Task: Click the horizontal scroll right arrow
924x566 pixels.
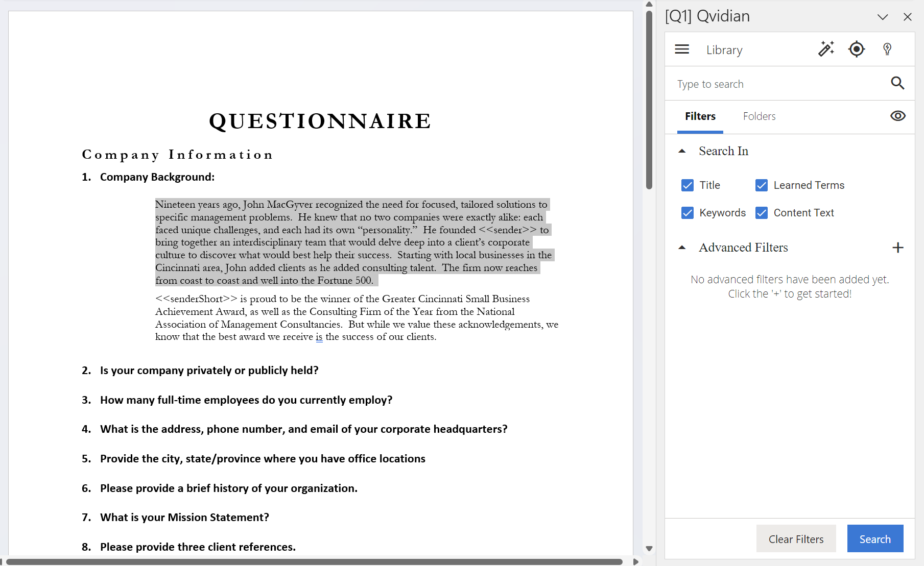Action: 636,562
